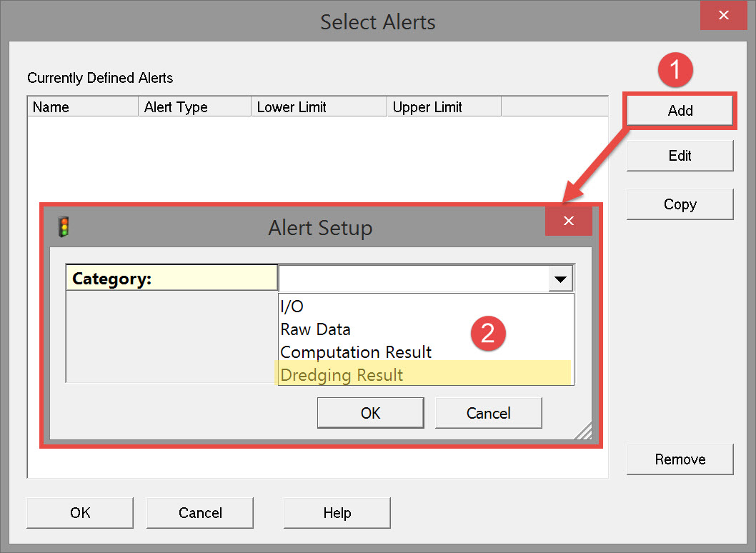This screenshot has height=553, width=756.
Task: Click the Alert Type column header
Action: coord(194,107)
